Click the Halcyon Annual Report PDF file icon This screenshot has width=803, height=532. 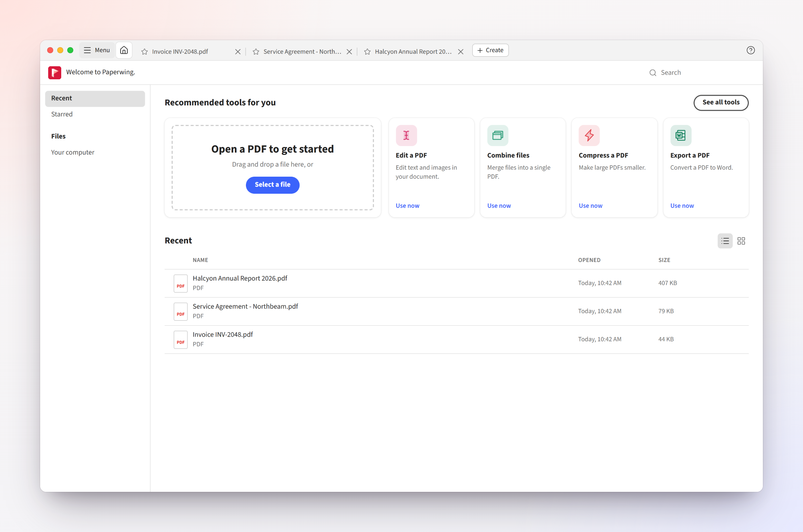[180, 283]
